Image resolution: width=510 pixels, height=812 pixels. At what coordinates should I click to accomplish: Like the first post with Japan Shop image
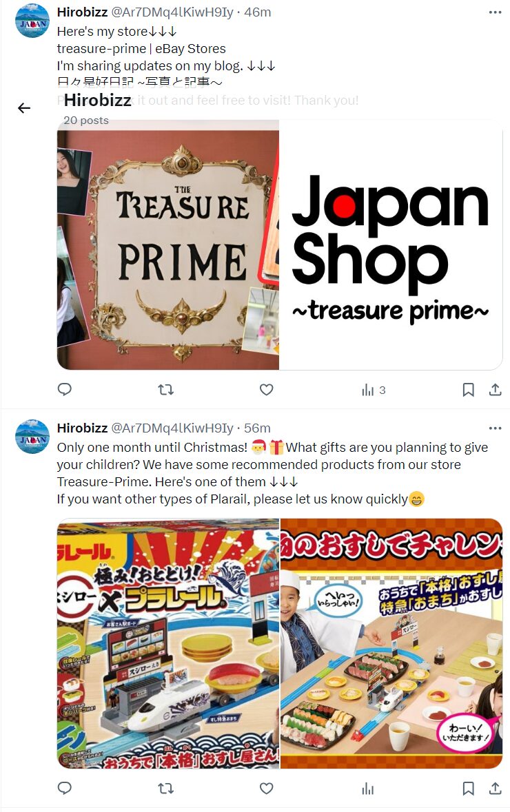(x=267, y=389)
